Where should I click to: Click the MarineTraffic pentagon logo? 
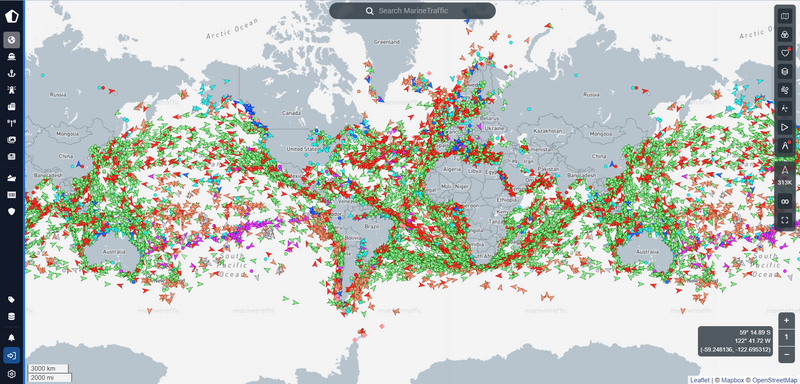(12, 16)
